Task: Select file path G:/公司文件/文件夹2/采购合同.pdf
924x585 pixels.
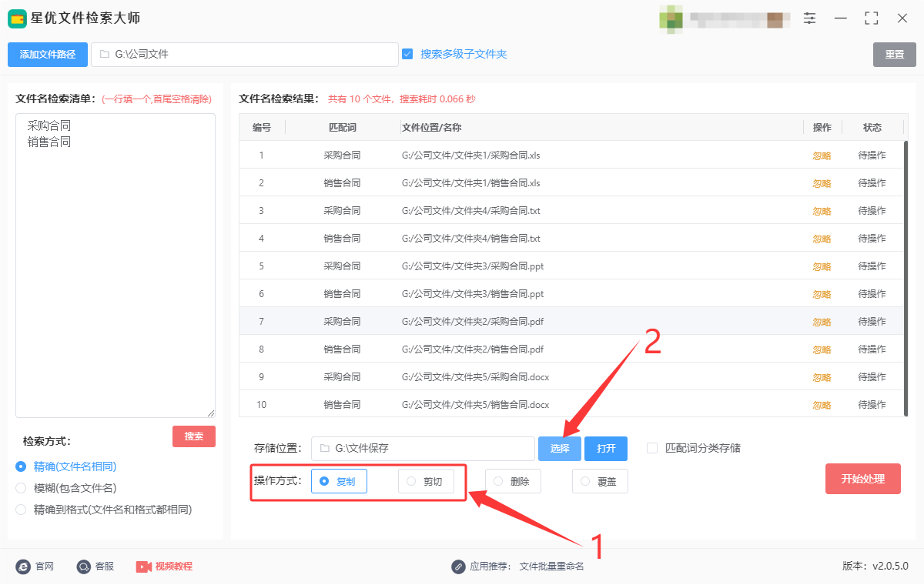Action: pos(473,322)
